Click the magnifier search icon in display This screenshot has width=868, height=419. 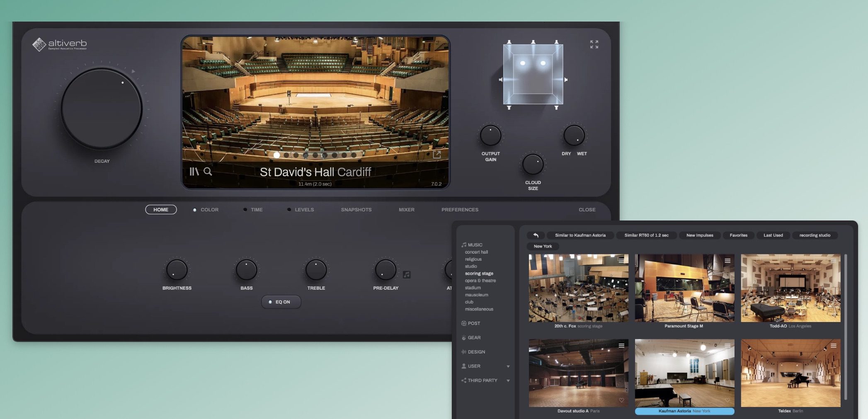208,171
